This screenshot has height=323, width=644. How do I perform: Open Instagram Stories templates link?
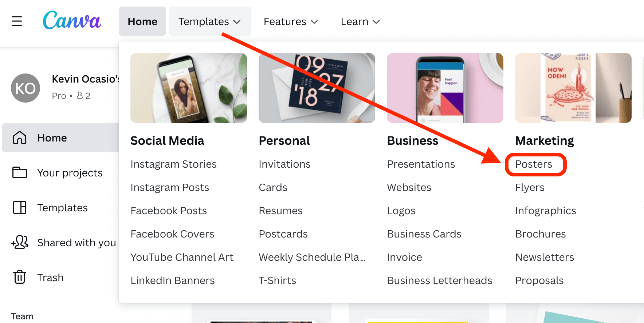click(x=173, y=164)
